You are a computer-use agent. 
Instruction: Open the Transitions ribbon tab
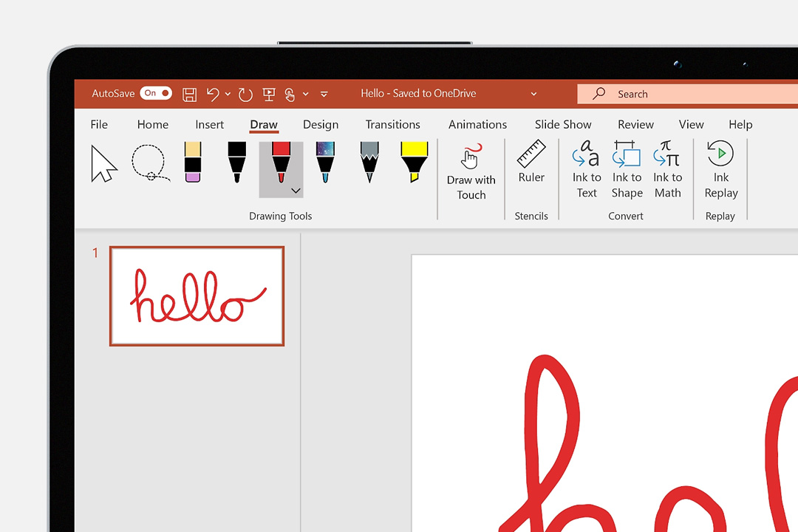point(392,124)
